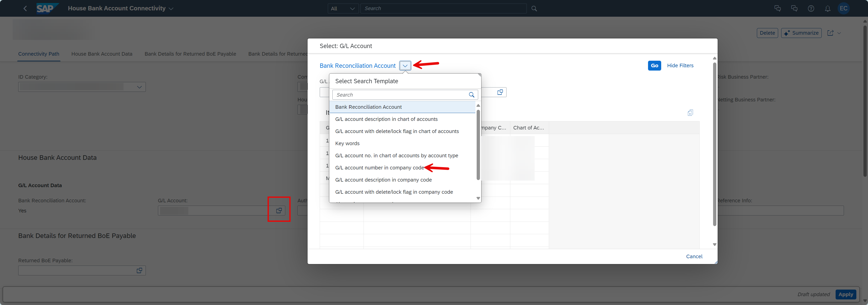Viewport: 868px width, 305px height.
Task: Open Bank Details for Returned BoE Payable tab
Action: 190,54
